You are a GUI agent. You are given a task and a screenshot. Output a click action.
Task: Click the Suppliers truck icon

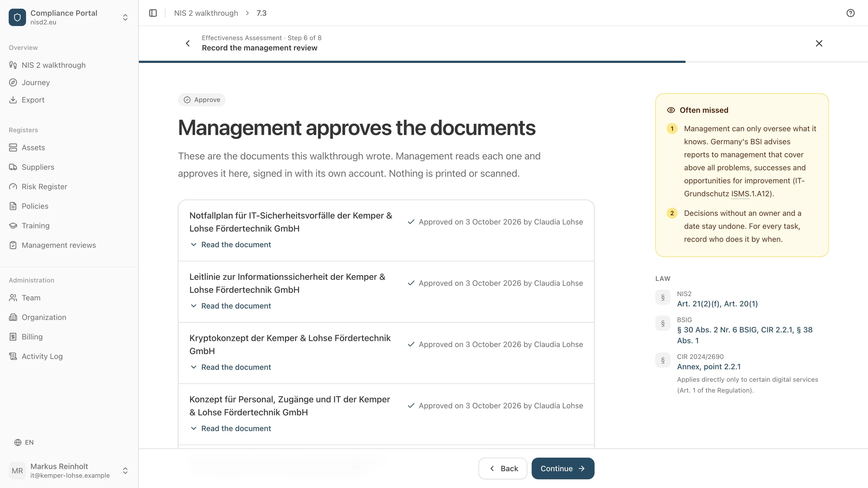pyautogui.click(x=13, y=167)
